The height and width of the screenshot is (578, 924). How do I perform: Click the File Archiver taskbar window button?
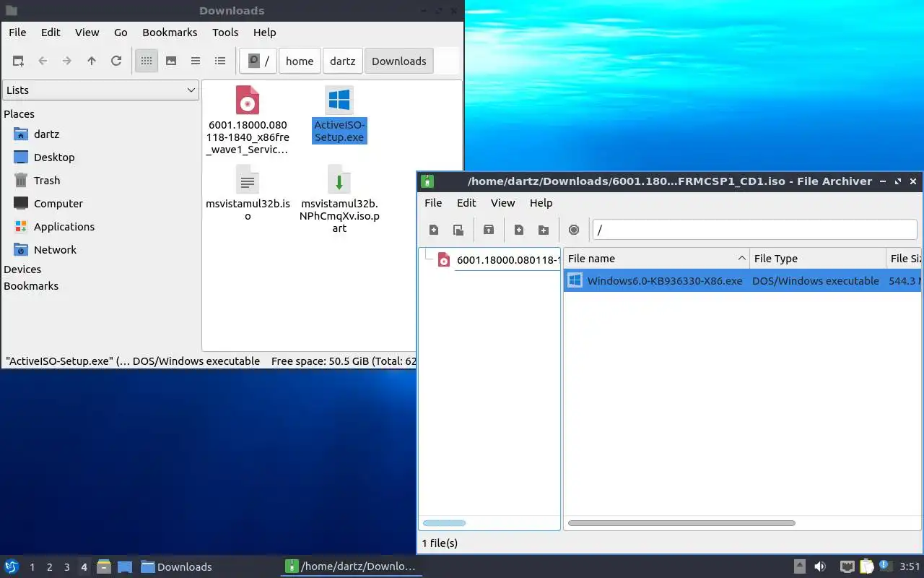(352, 567)
